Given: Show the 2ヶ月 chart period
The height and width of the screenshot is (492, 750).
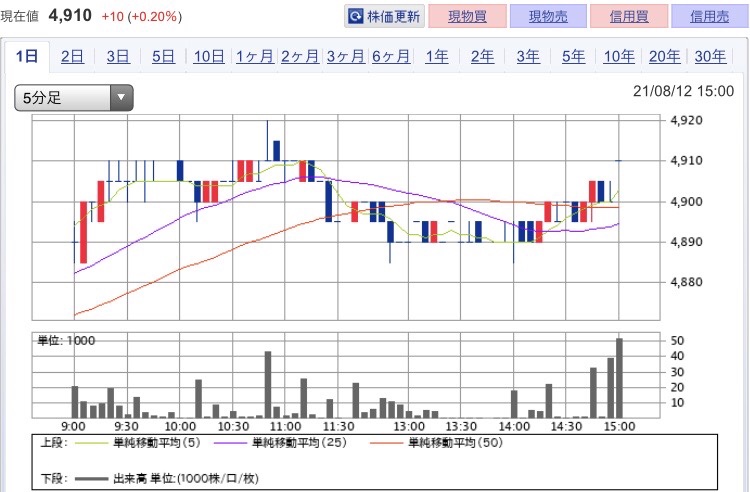Looking at the screenshot, I should (x=300, y=56).
